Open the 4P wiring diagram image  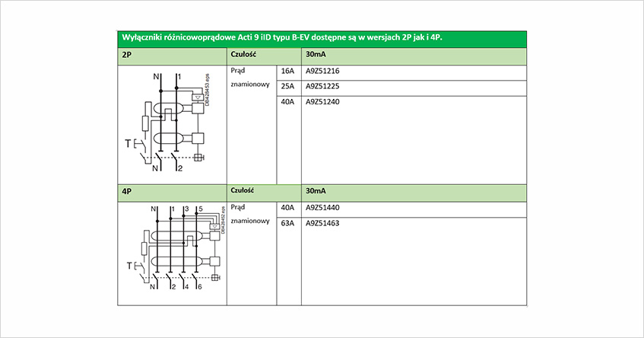(x=176, y=247)
